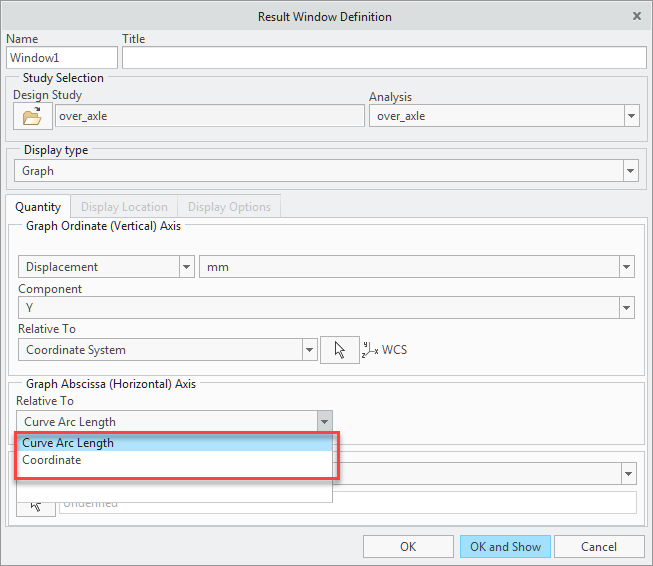Collapse the Curve Arc Length abscissa dropdown

click(x=323, y=422)
